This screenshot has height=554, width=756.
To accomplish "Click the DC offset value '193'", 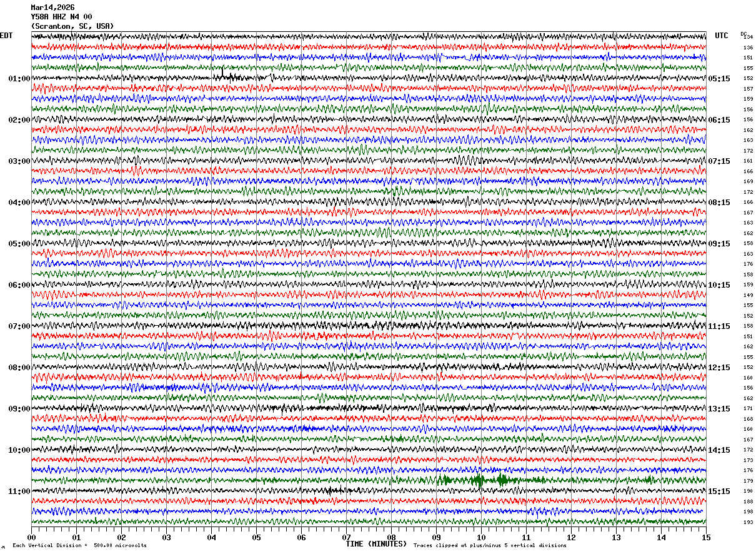I will tap(748, 522).
